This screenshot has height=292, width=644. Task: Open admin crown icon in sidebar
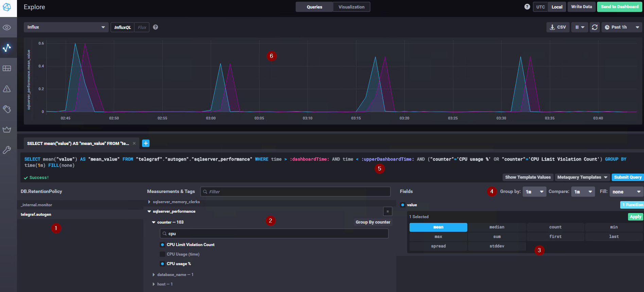[7, 130]
